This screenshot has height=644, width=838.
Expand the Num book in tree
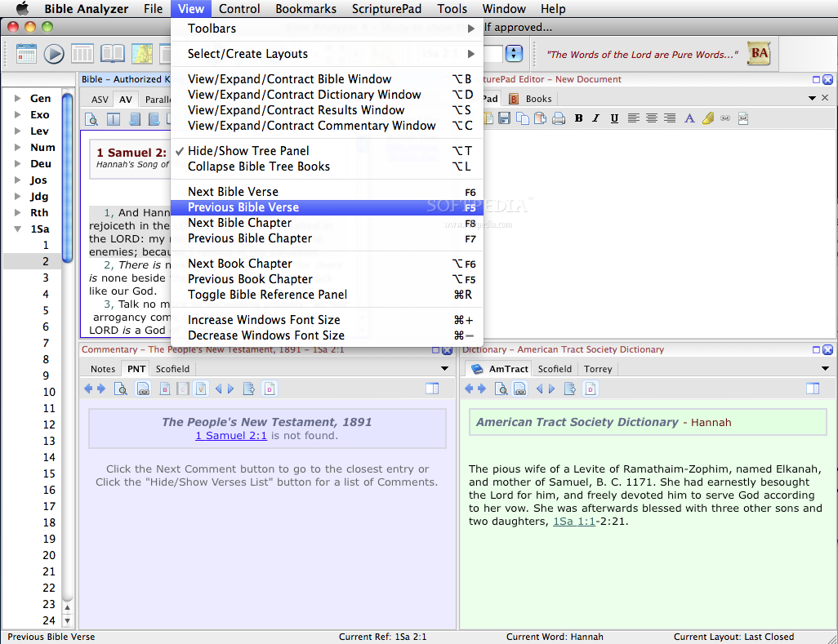tap(18, 147)
